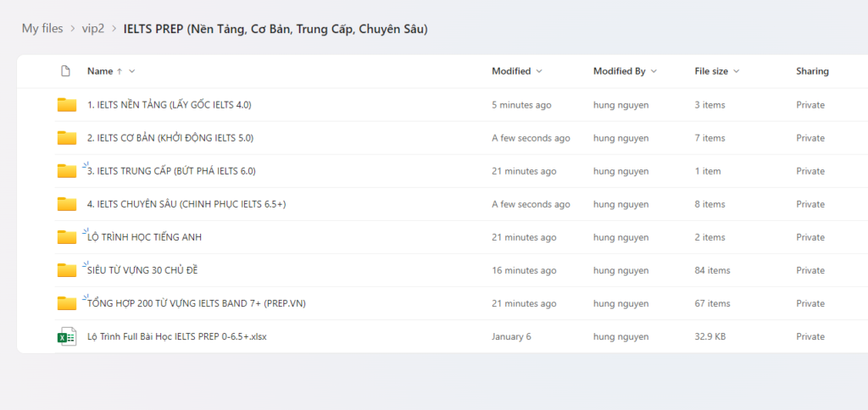Click the folder icon for IELTS CƠ BẢN

67,138
